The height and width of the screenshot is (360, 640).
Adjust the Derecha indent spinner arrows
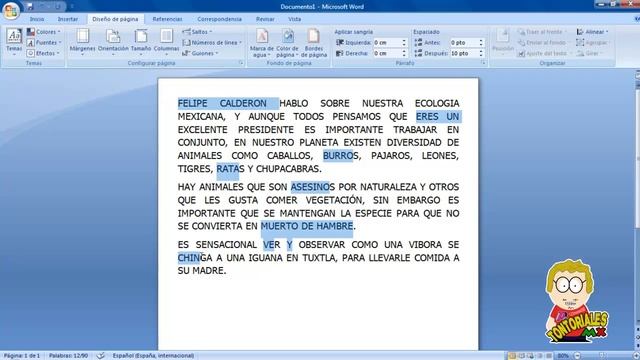pos(404,53)
